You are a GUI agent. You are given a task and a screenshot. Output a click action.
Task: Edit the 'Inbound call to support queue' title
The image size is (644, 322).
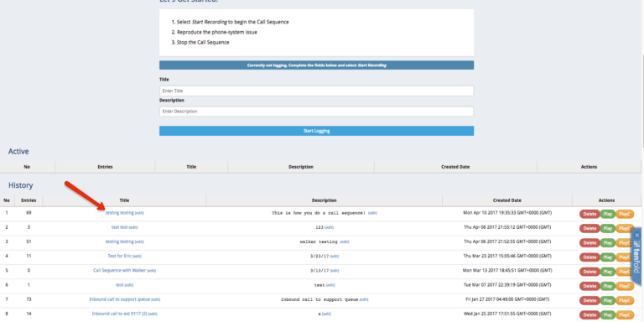pyautogui.click(x=156, y=299)
